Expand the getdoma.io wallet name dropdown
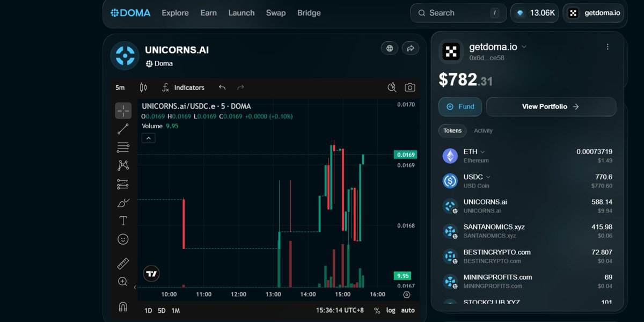Screen dimensions: 644x322 (524, 47)
